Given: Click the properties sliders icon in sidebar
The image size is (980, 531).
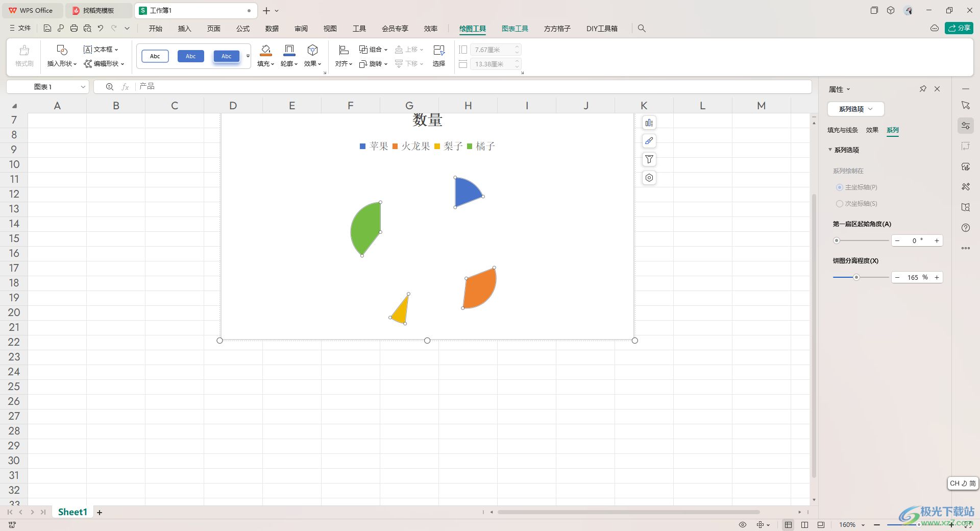Looking at the screenshot, I should point(966,126).
